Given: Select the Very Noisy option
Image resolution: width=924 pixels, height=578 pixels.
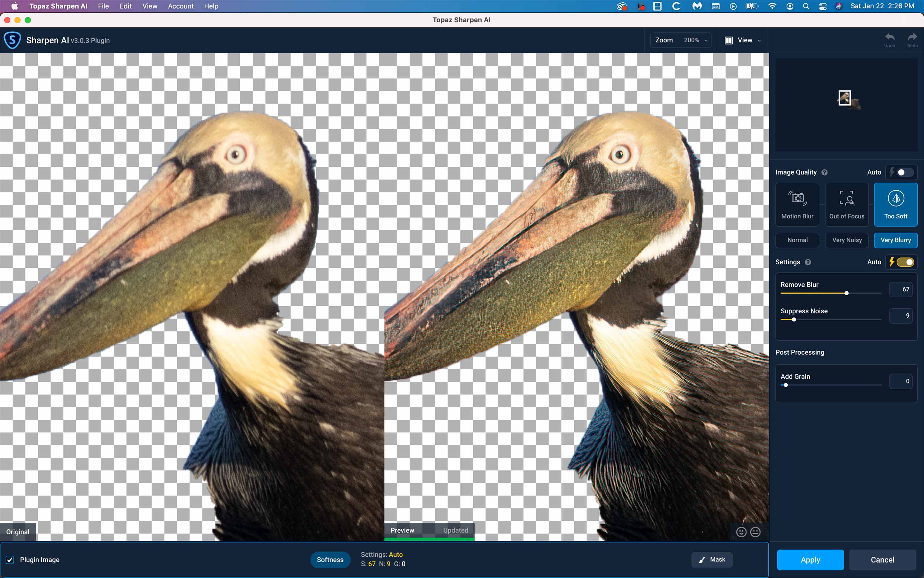Looking at the screenshot, I should tap(847, 240).
